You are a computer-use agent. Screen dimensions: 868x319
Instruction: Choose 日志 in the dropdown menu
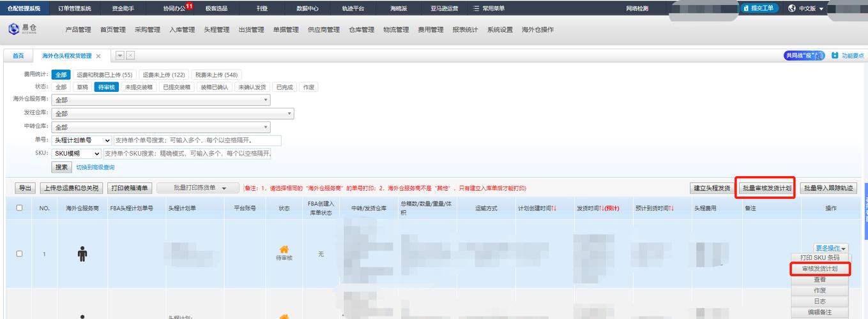coord(819,301)
